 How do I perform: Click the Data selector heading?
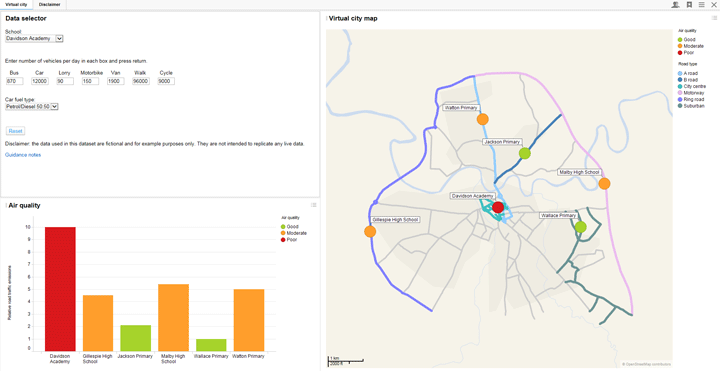[x=26, y=18]
